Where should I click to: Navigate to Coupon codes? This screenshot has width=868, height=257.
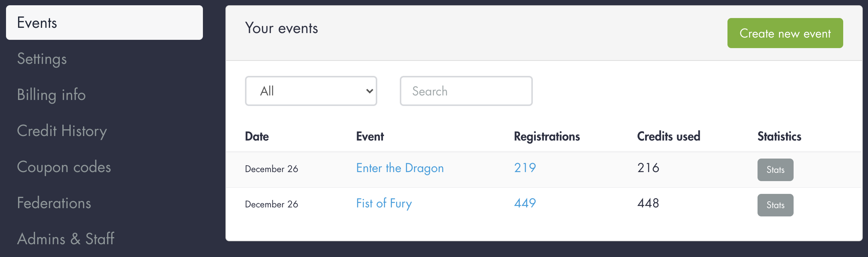click(64, 167)
